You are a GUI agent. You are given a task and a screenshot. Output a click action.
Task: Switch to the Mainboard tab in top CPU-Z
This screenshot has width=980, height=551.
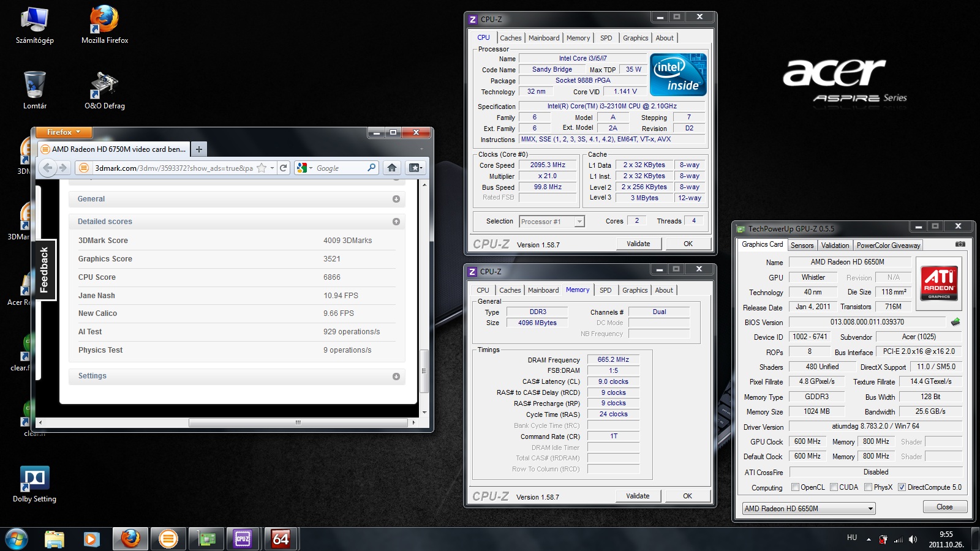click(544, 38)
